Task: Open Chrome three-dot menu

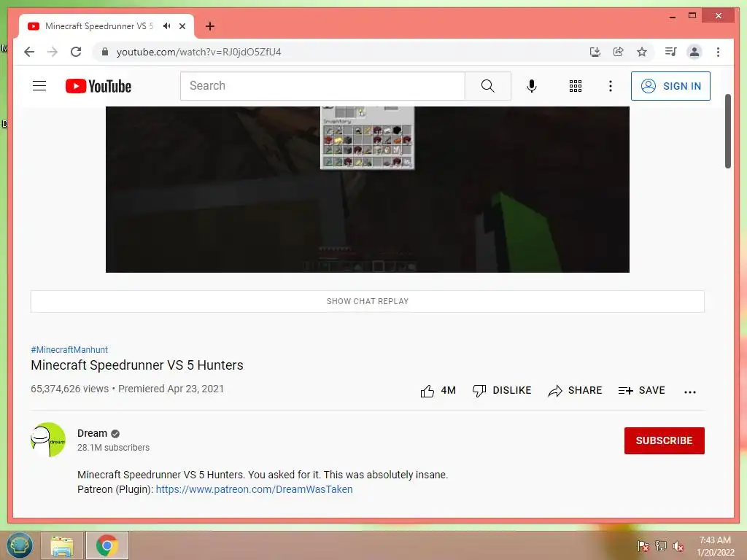Action: coord(718,52)
